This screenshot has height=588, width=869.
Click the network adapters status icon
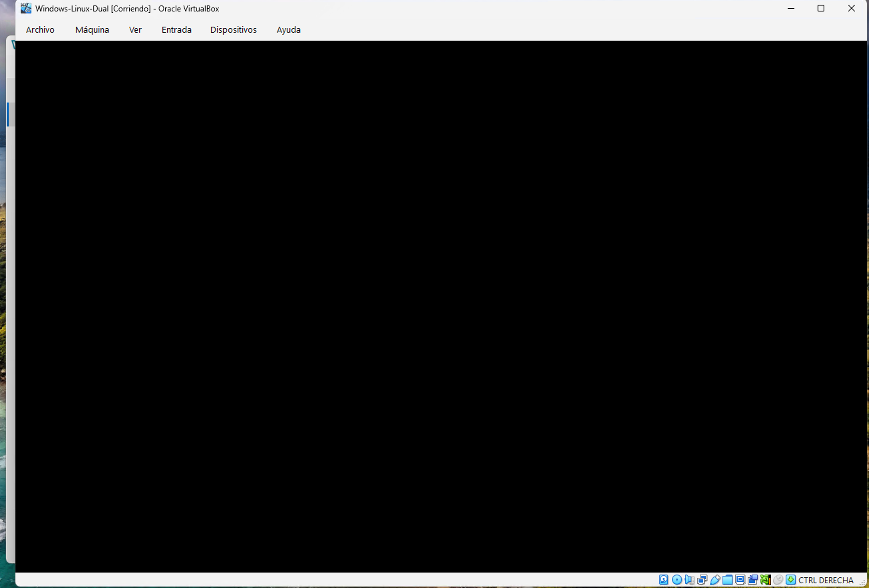pos(702,580)
